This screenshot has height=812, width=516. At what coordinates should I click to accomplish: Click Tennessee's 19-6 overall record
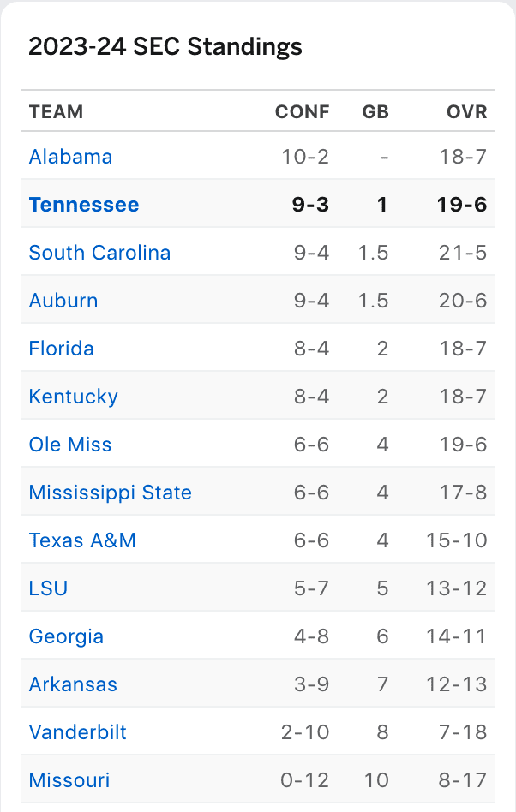point(463,205)
